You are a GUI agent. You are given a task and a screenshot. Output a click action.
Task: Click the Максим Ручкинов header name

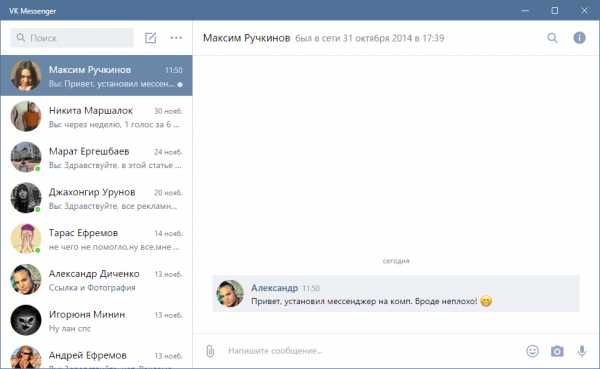coord(246,38)
